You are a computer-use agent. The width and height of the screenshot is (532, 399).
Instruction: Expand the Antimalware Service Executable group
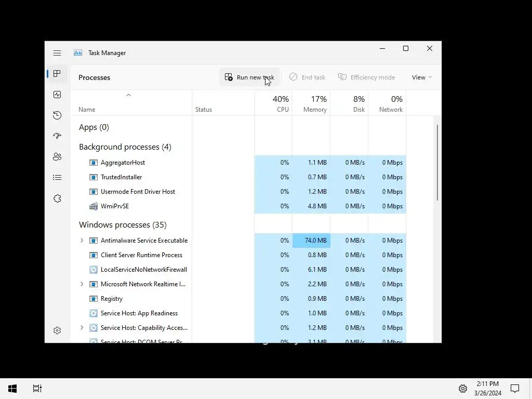(82, 241)
